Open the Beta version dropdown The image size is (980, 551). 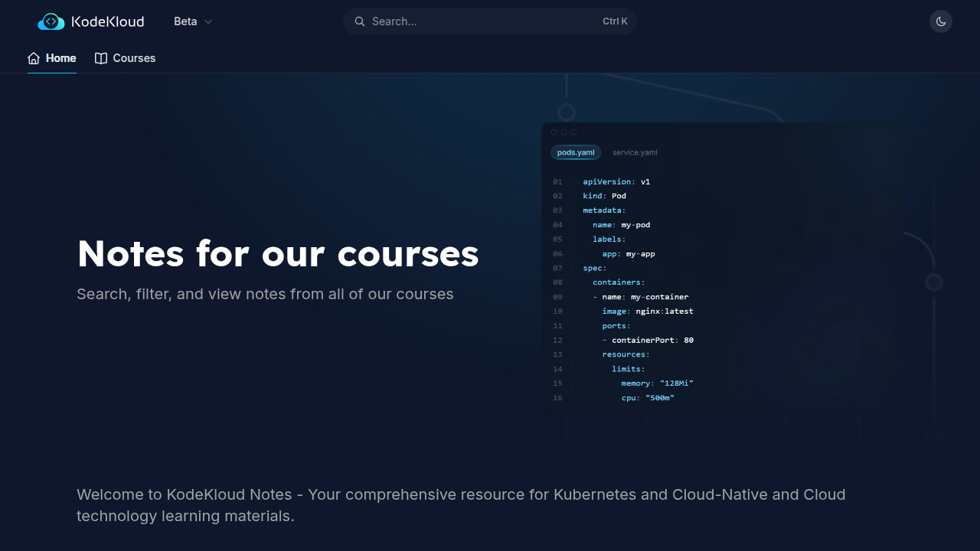point(193,21)
